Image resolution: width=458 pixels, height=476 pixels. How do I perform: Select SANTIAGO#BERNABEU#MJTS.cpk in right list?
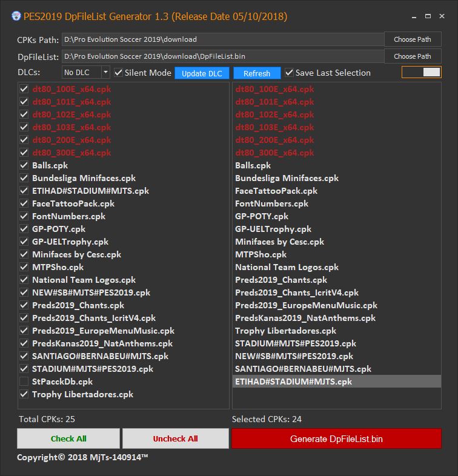coord(337,369)
